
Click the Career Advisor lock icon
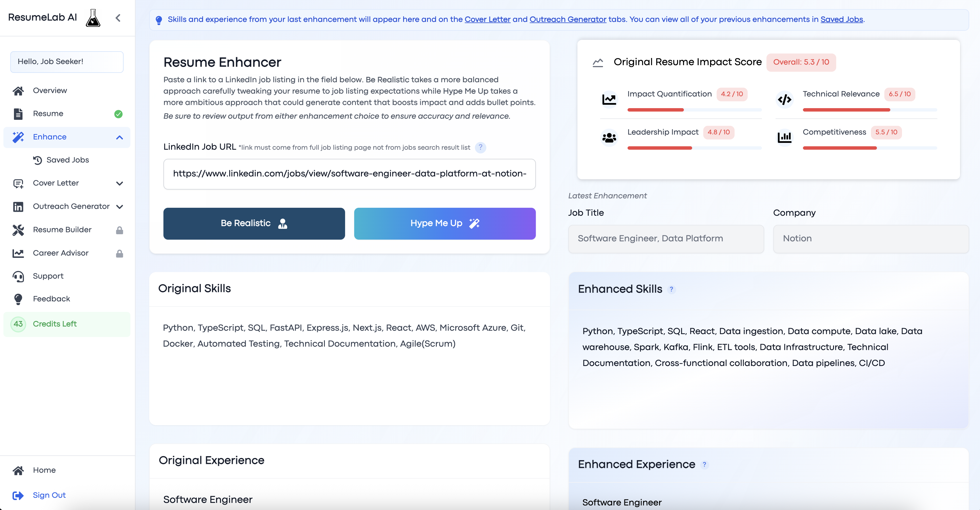click(x=120, y=253)
